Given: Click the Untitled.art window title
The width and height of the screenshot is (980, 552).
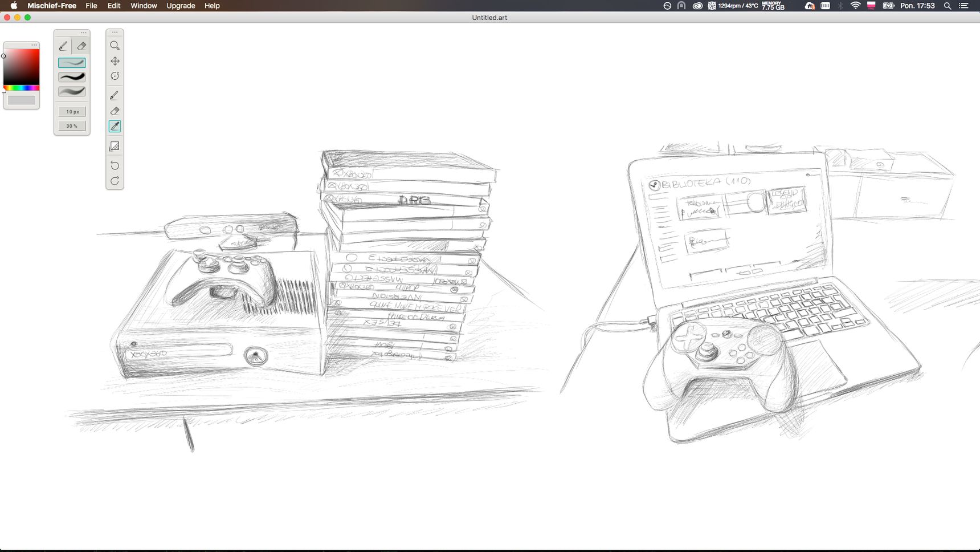Looking at the screenshot, I should (x=489, y=18).
